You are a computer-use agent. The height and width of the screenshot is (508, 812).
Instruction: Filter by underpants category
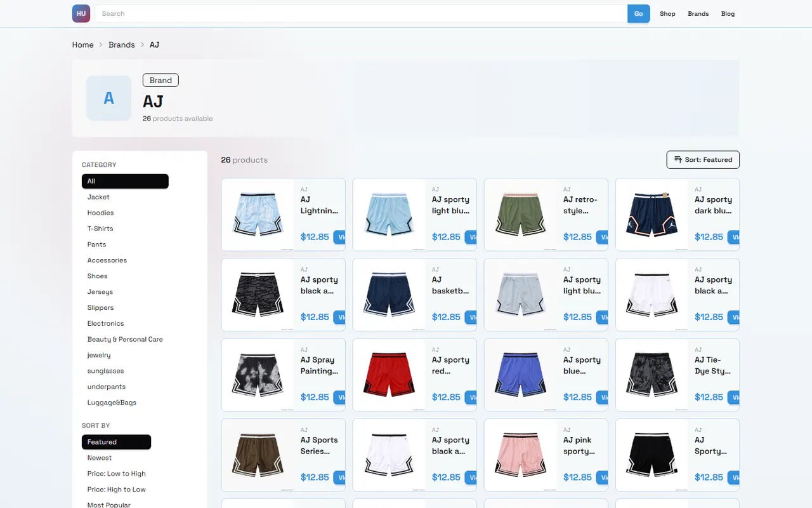pos(107,387)
